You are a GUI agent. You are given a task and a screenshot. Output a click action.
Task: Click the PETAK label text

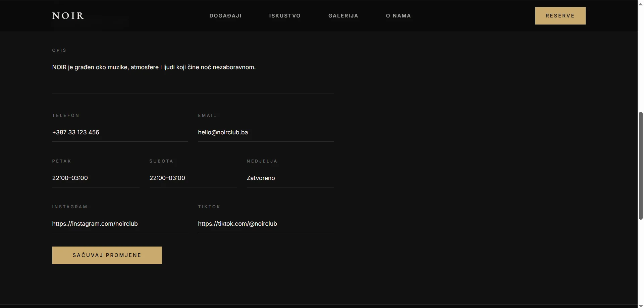pos(62,161)
